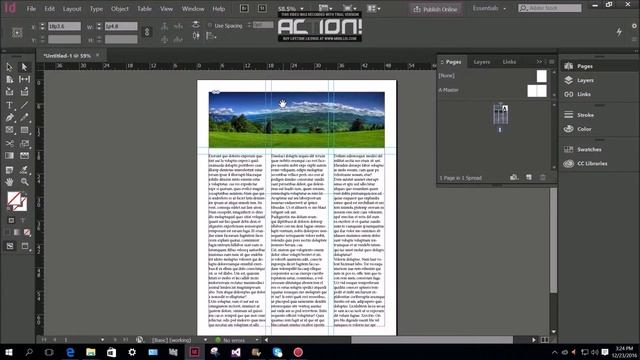Image resolution: width=640 pixels, height=360 pixels.
Task: Click the Adobe Stock search field
Action: pos(550,8)
